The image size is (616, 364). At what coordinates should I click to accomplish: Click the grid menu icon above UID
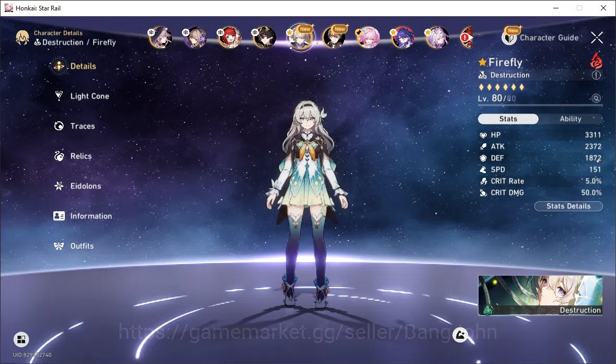[21, 339]
